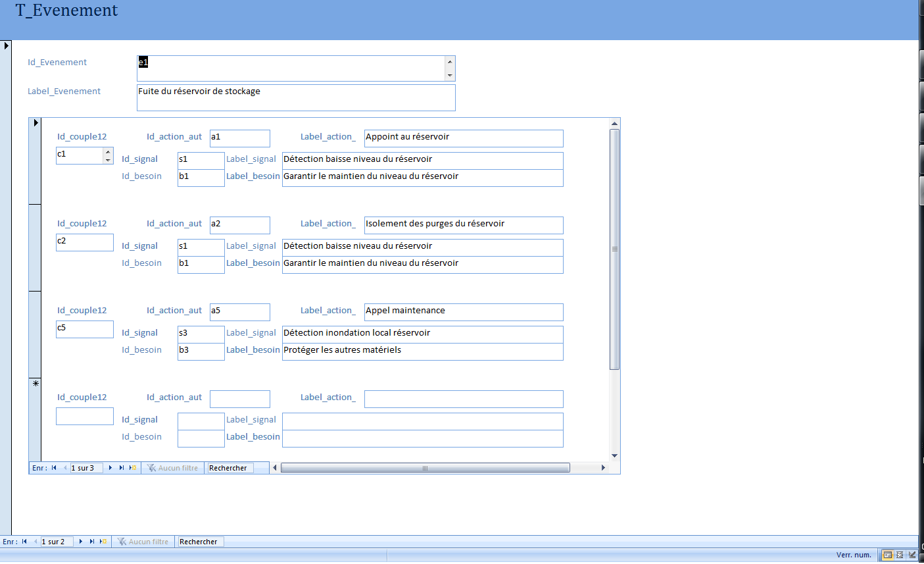This screenshot has width=924, height=564.
Task: Click the subform Rechercher search box
Action: coord(230,468)
